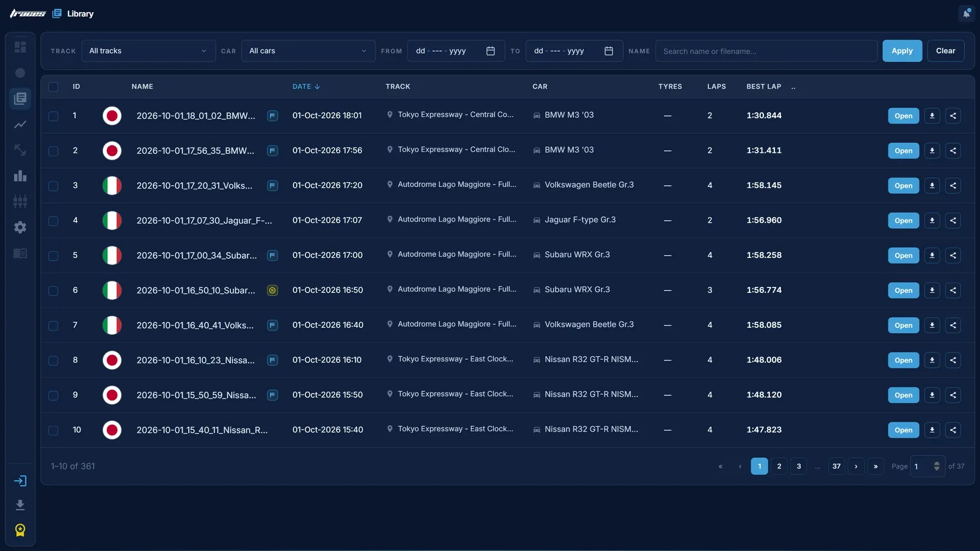Expand the All cars dropdown
This screenshot has width=980, height=551.
click(308, 51)
